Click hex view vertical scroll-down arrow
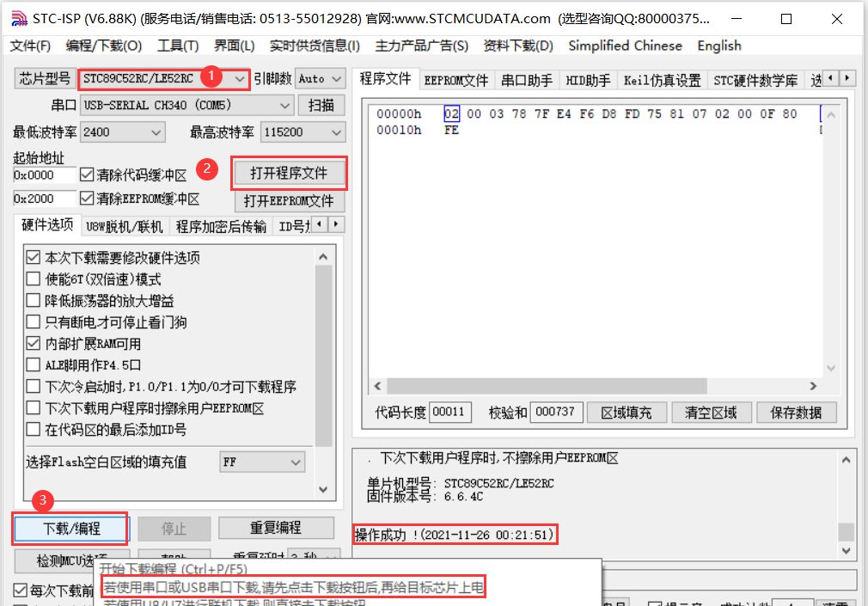 click(830, 368)
